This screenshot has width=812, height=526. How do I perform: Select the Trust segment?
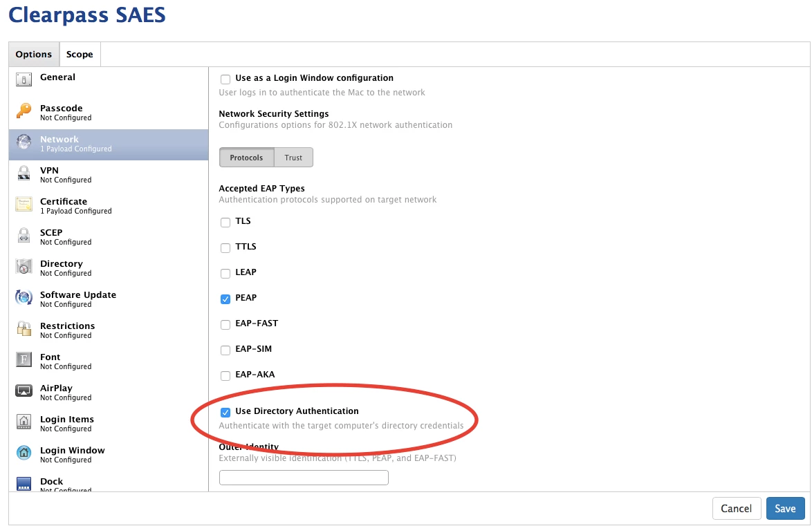293,158
